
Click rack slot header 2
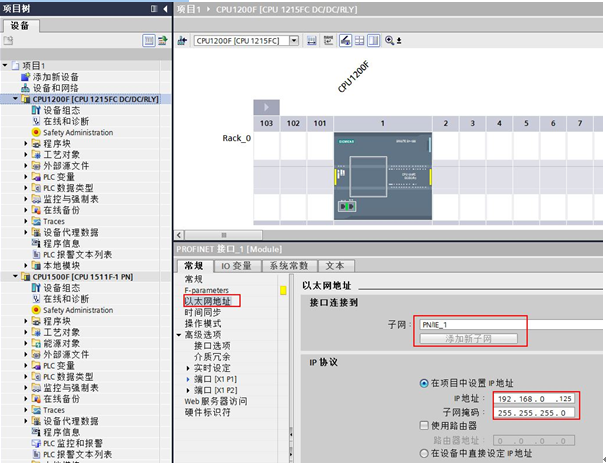tap(446, 123)
